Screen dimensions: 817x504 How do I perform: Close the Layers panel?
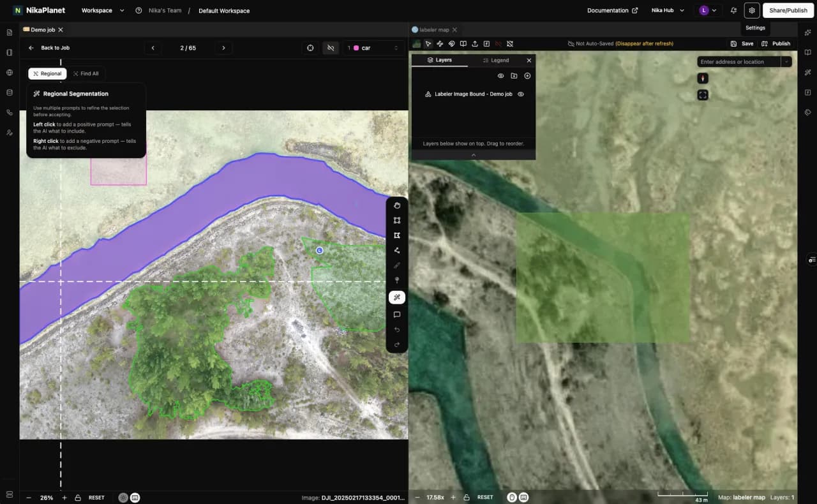(528, 60)
